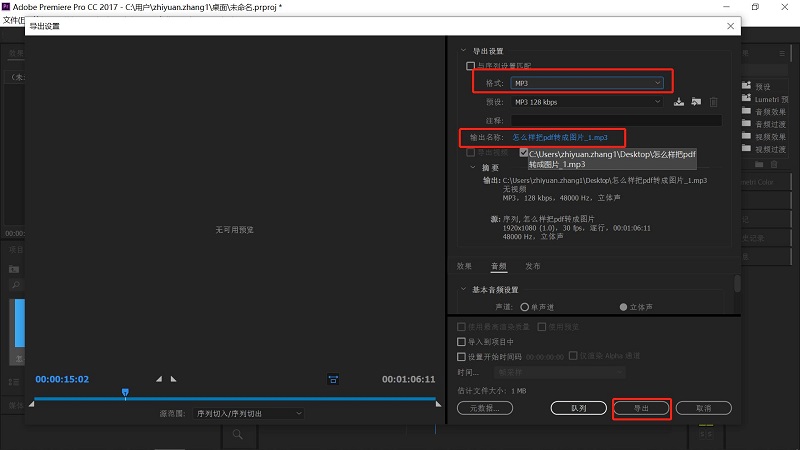Enable the 导入到项目中 checkbox

pos(461,342)
